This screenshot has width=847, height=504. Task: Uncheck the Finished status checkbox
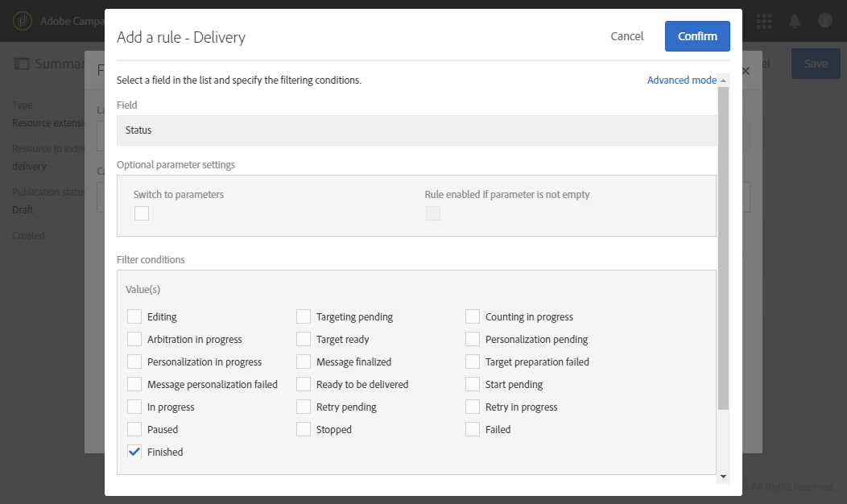coord(134,452)
